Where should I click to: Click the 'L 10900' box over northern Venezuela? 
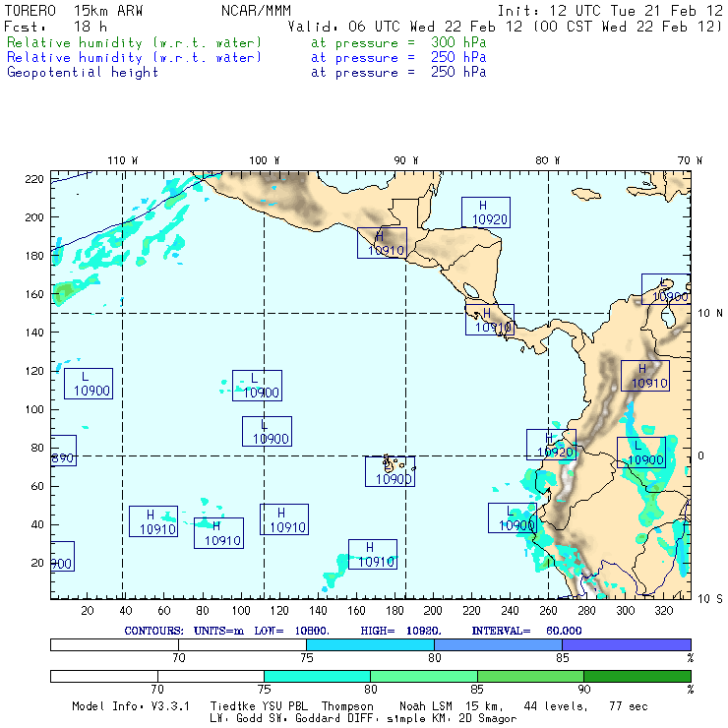pyautogui.click(x=666, y=289)
